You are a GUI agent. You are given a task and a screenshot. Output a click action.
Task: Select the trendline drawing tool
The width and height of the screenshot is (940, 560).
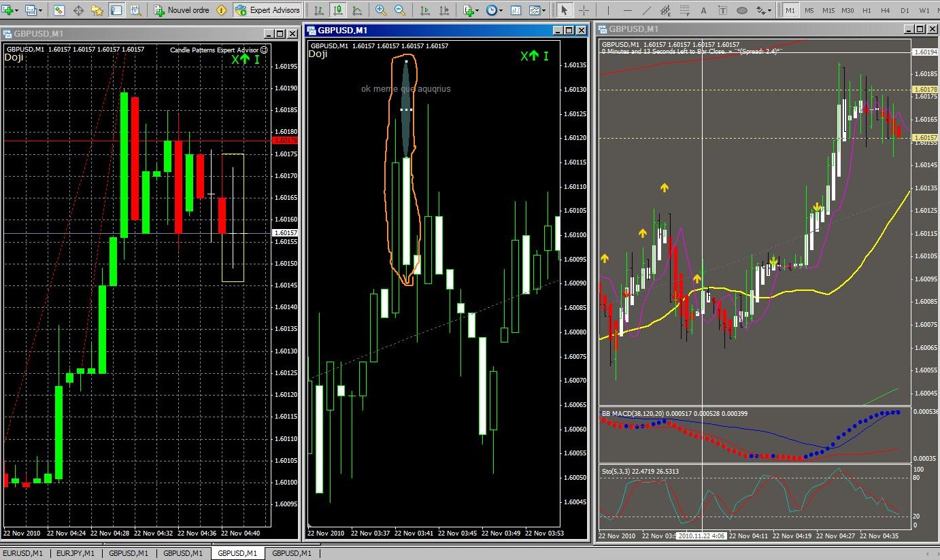[646, 10]
